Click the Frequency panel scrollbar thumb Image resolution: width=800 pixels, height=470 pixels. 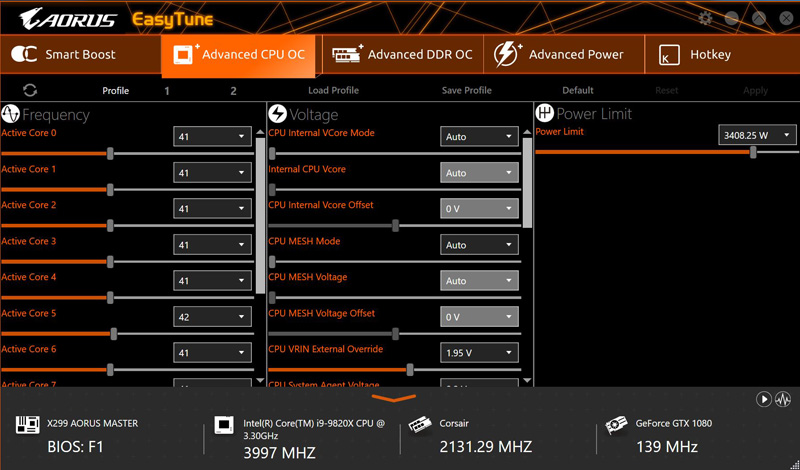(260, 215)
